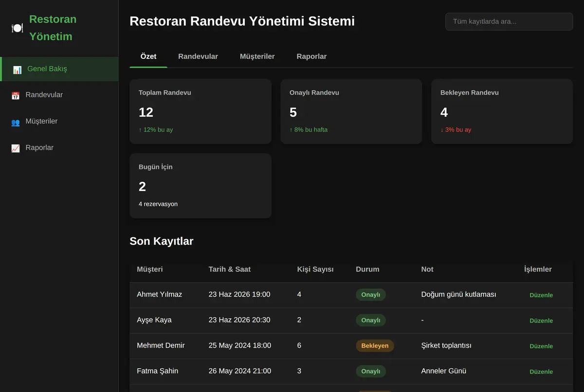This screenshot has height=392, width=584.
Task: Click the Bugün İçin card
Action: point(201,186)
